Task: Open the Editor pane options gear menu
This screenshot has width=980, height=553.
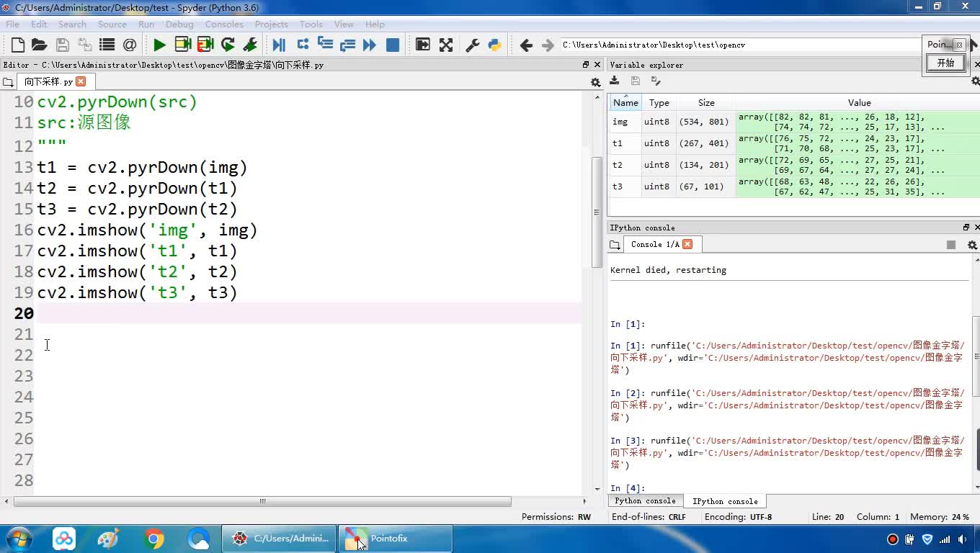Action: tap(595, 82)
